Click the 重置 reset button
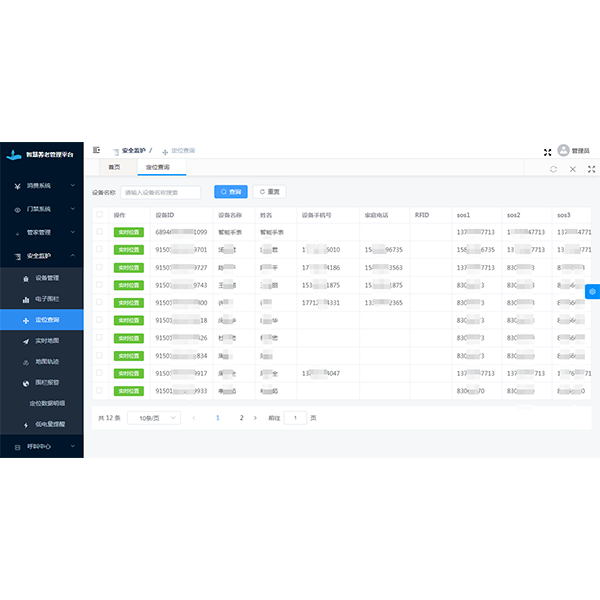The height and width of the screenshot is (600, 600). pos(269,192)
